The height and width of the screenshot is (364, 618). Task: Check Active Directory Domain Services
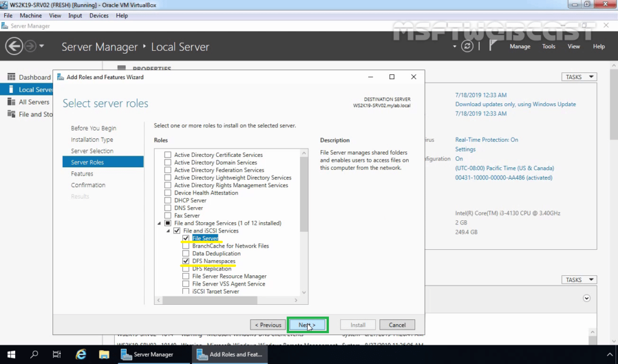(168, 162)
